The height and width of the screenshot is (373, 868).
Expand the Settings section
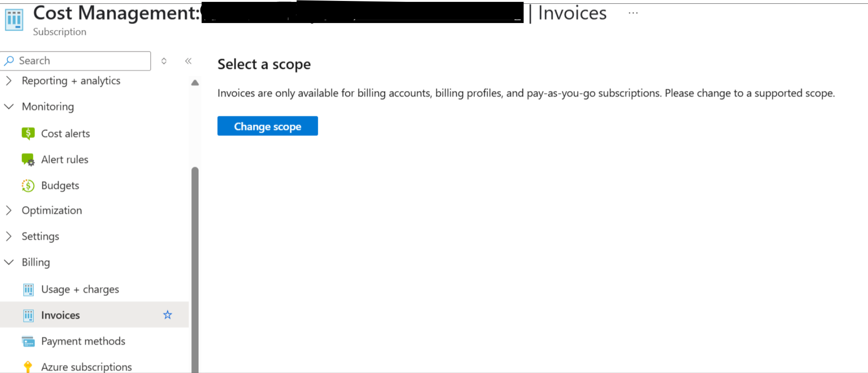tap(9, 236)
